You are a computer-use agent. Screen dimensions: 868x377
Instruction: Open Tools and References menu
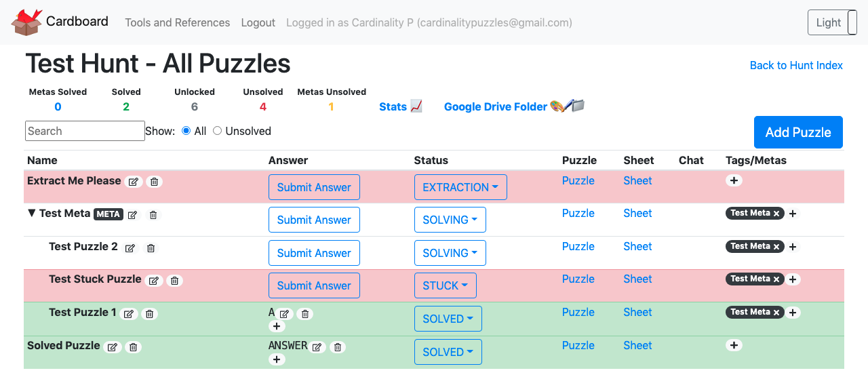(x=177, y=22)
